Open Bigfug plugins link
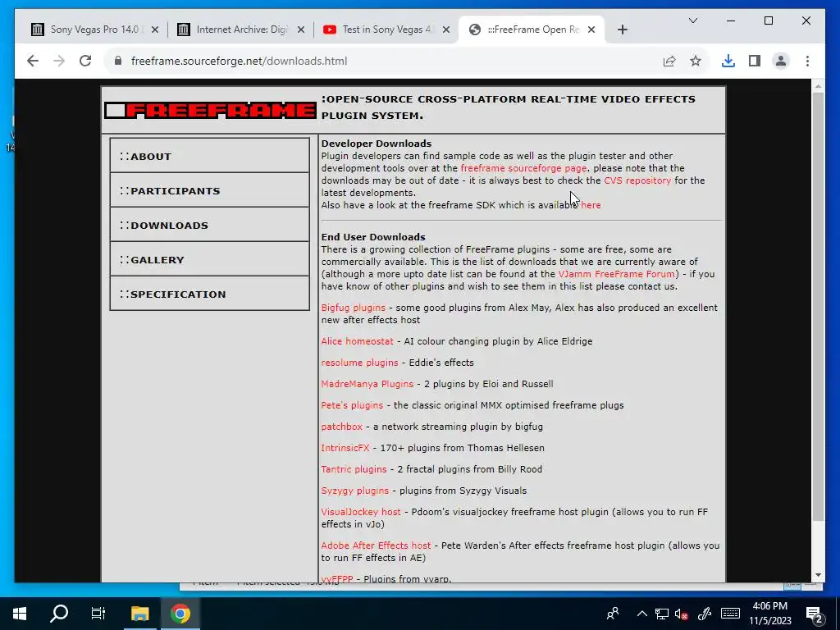The width and height of the screenshot is (840, 630). pyautogui.click(x=353, y=308)
